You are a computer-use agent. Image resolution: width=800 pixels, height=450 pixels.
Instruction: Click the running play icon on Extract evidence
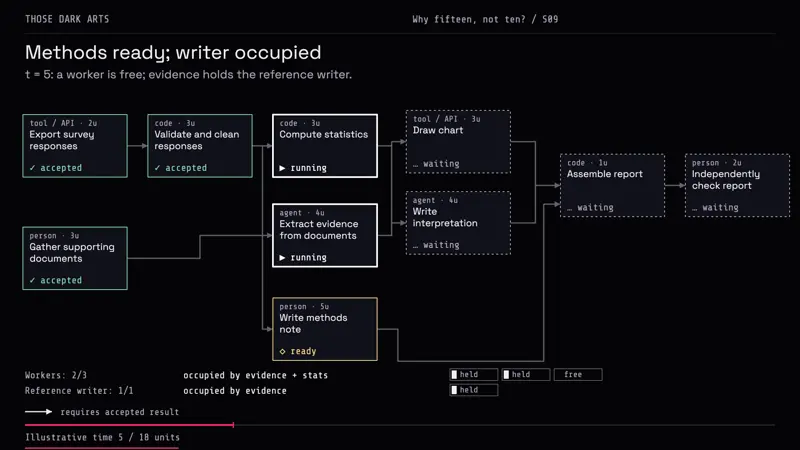pos(282,258)
